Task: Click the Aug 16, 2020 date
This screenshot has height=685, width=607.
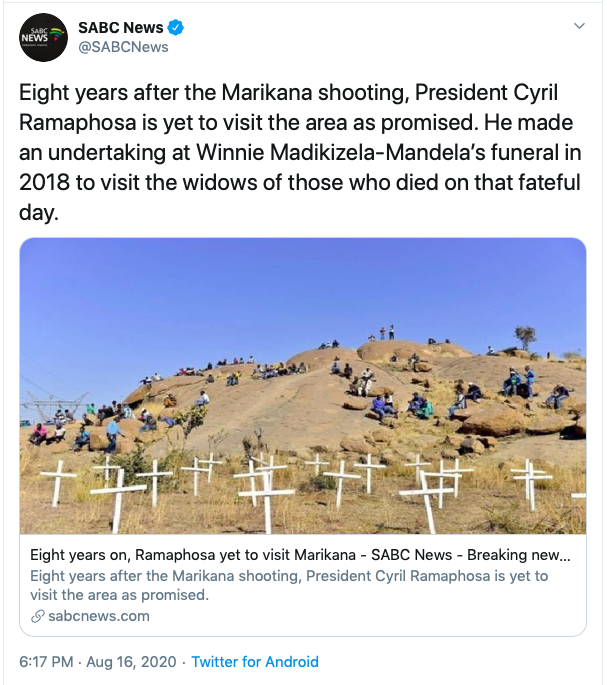Action: click(x=131, y=662)
